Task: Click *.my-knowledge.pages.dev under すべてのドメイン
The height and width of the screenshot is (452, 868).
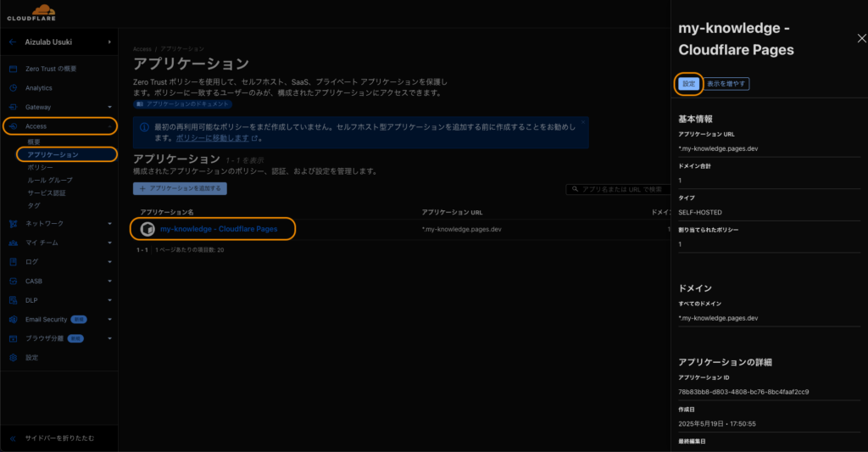Action: pyautogui.click(x=718, y=318)
